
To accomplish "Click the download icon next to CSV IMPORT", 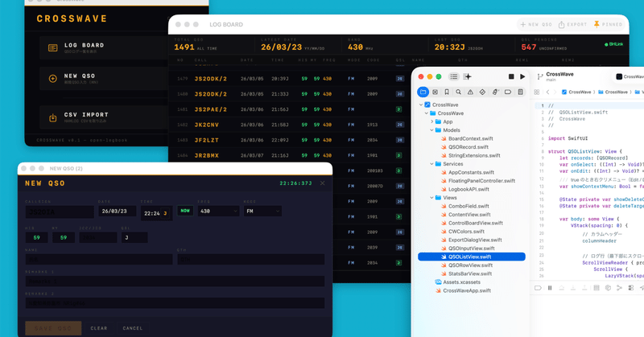I will pos(53,117).
